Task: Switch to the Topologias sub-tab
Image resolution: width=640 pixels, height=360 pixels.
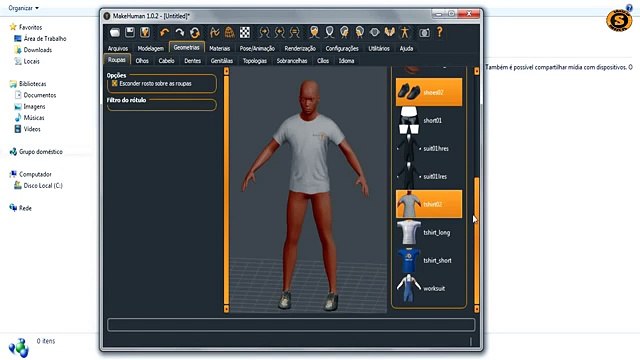Action: tap(255, 60)
